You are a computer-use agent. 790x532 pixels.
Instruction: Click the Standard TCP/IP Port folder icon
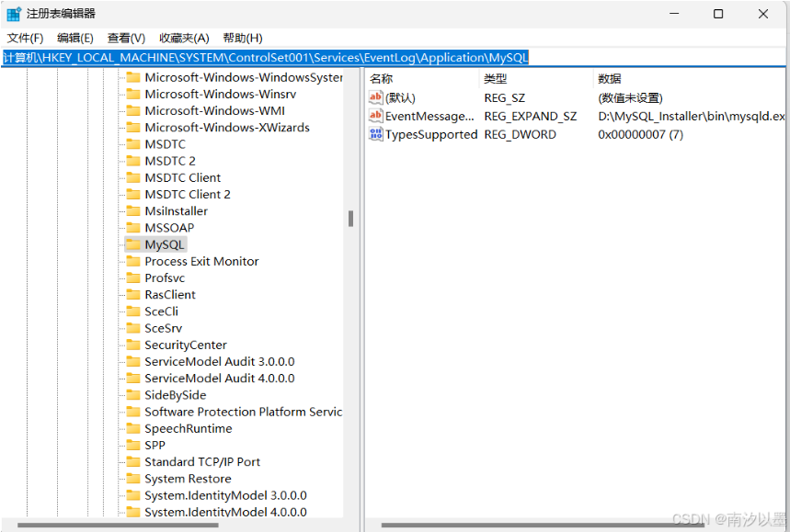[132, 462]
